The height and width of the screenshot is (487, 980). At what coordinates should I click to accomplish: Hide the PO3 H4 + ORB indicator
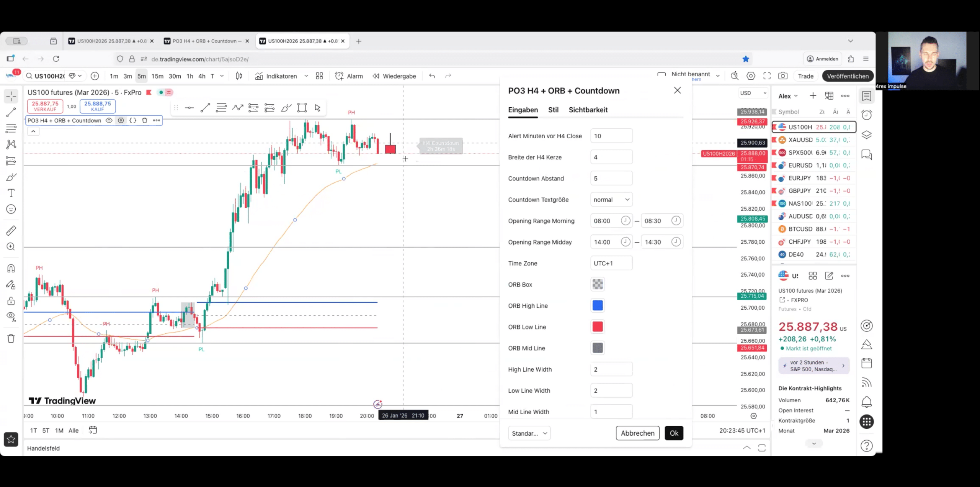click(109, 120)
